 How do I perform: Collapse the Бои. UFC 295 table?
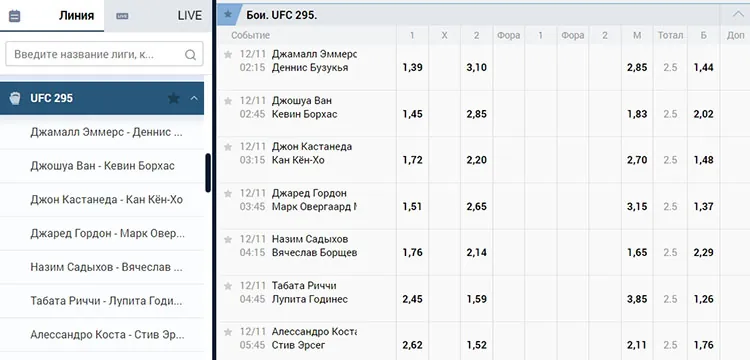738,14
